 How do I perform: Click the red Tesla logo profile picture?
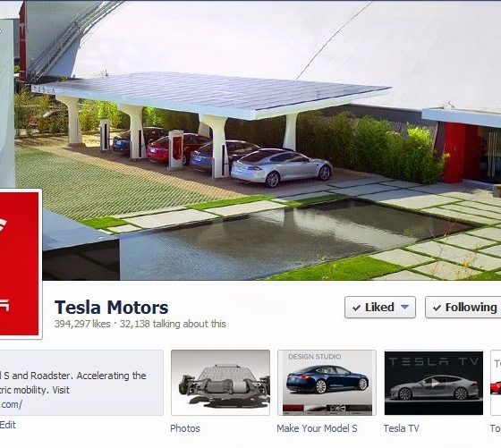[x=20, y=264]
